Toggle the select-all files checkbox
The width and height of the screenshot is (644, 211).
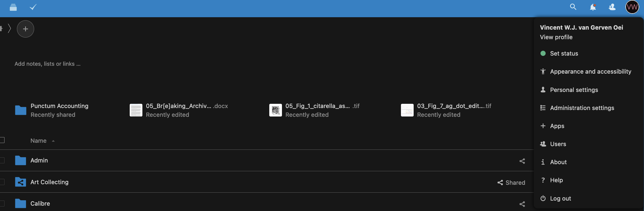(x=2, y=140)
